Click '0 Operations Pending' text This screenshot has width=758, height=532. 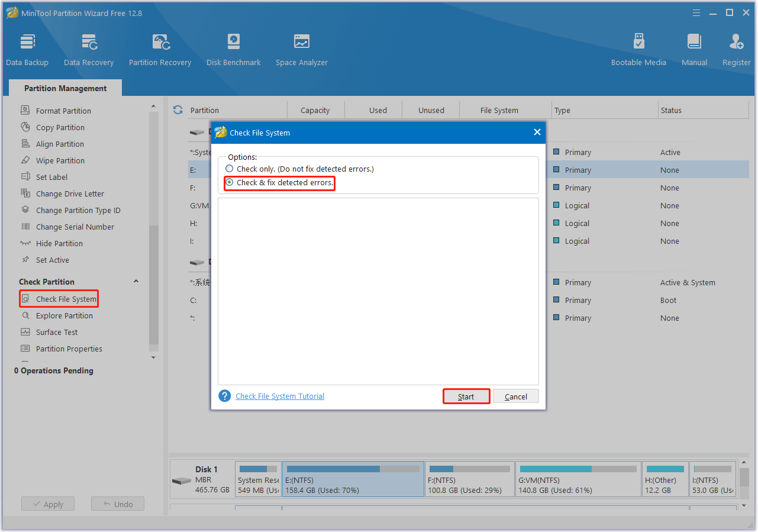tap(54, 370)
